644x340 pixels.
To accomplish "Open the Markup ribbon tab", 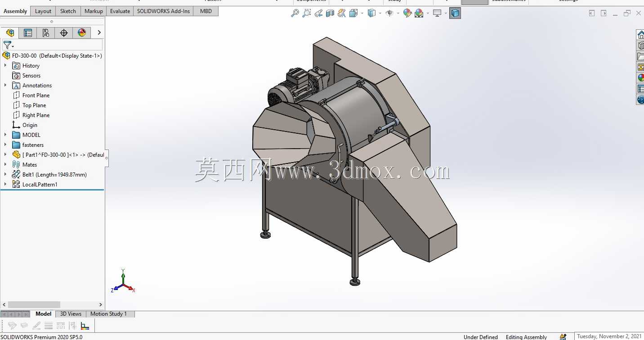I will tap(94, 11).
